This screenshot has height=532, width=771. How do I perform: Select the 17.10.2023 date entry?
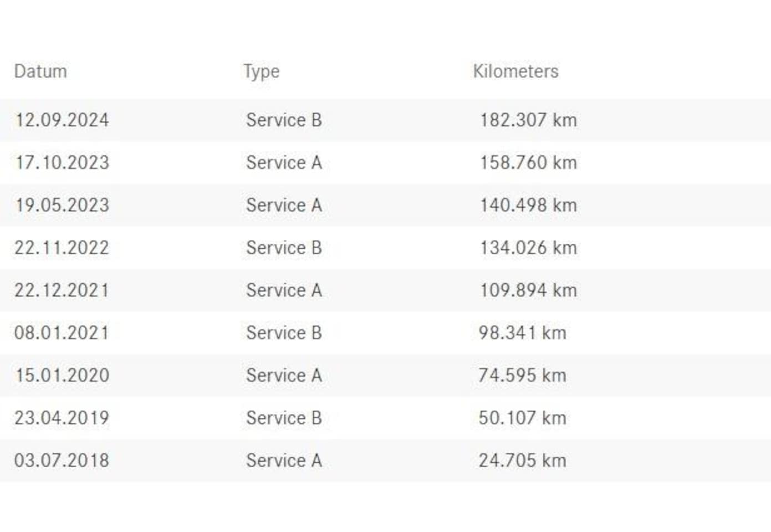(62, 163)
